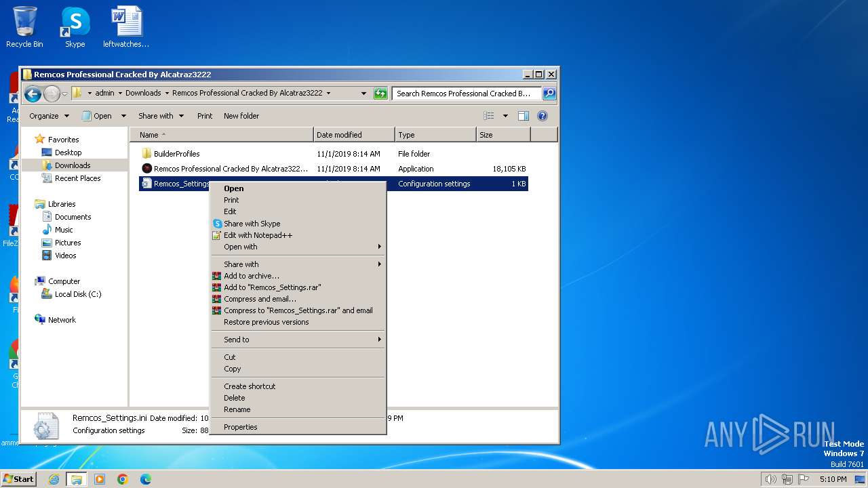Select the Remcos_Settings ini file icon
Viewport: 868px width, 488px height.
pos(146,184)
